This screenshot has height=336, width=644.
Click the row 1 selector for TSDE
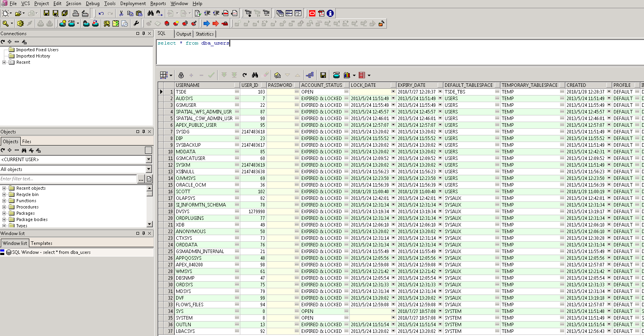tap(161, 92)
